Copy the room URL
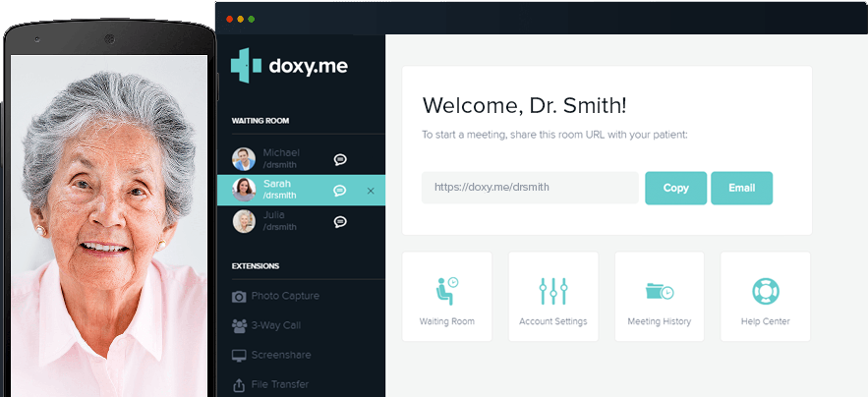 (676, 188)
